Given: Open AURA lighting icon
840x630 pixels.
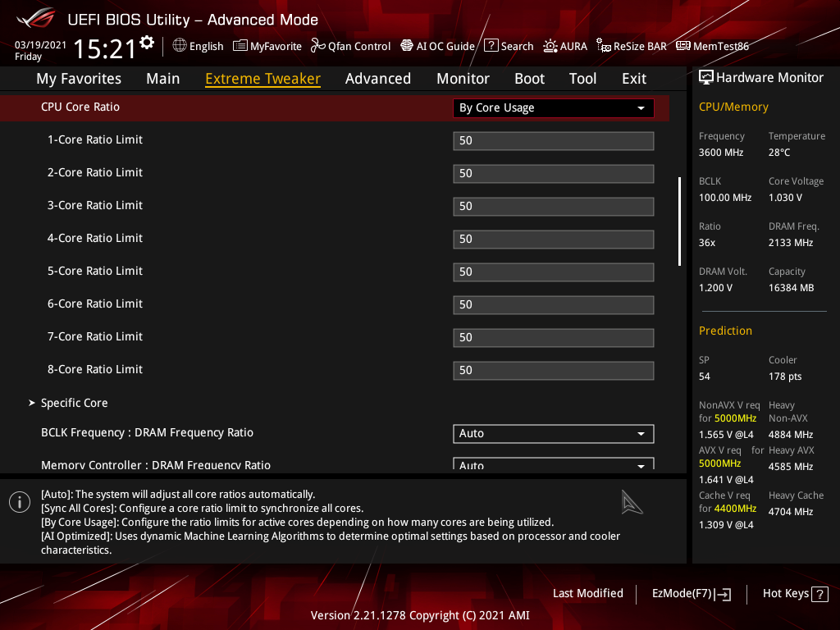Looking at the screenshot, I should tap(550, 46).
